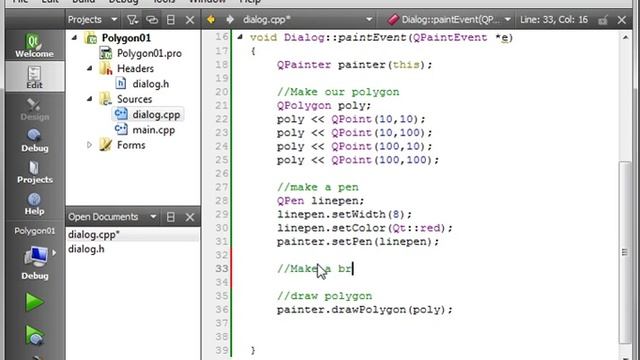Open the Projects mode
This screenshot has height=360, width=640.
(34, 171)
